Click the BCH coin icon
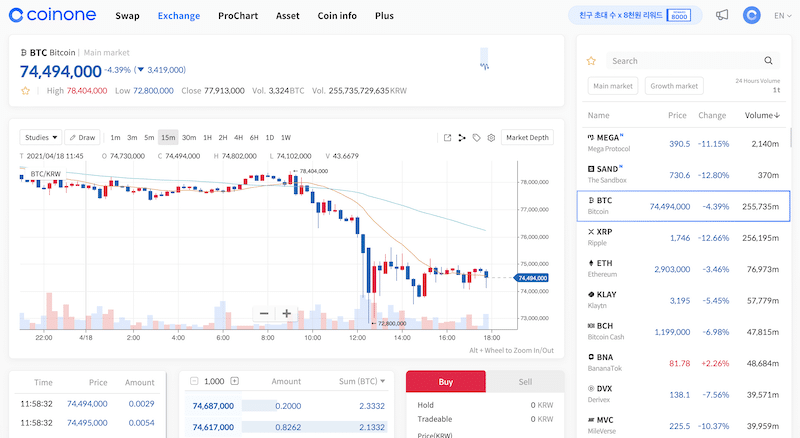Viewport: 800px width, 438px height. pos(591,326)
